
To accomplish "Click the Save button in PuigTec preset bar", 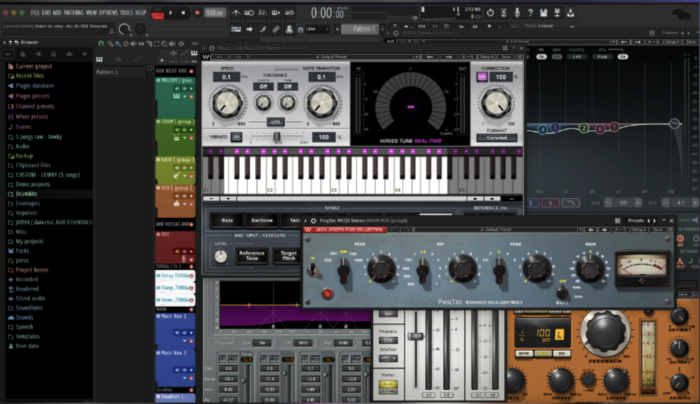I will (658, 230).
